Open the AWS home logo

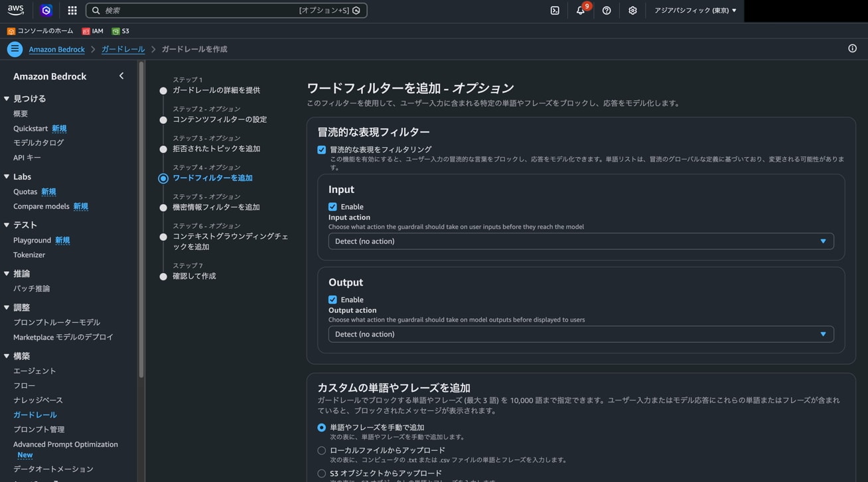click(x=16, y=10)
